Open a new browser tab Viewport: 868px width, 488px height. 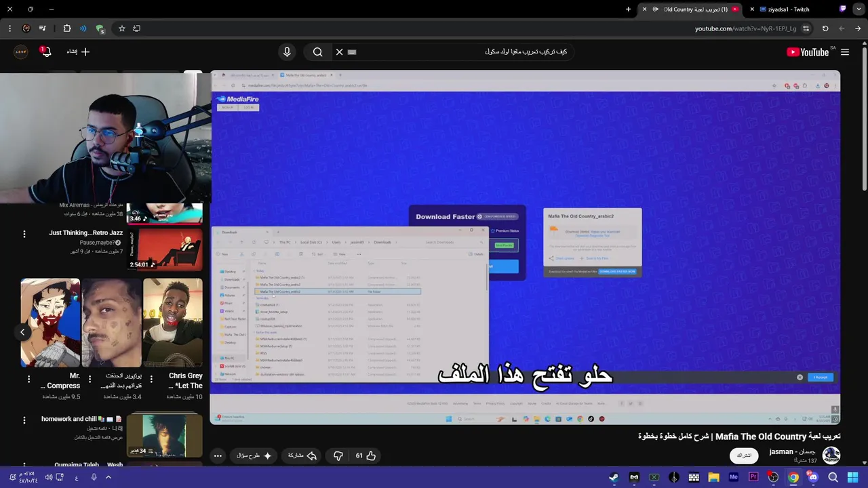[628, 9]
